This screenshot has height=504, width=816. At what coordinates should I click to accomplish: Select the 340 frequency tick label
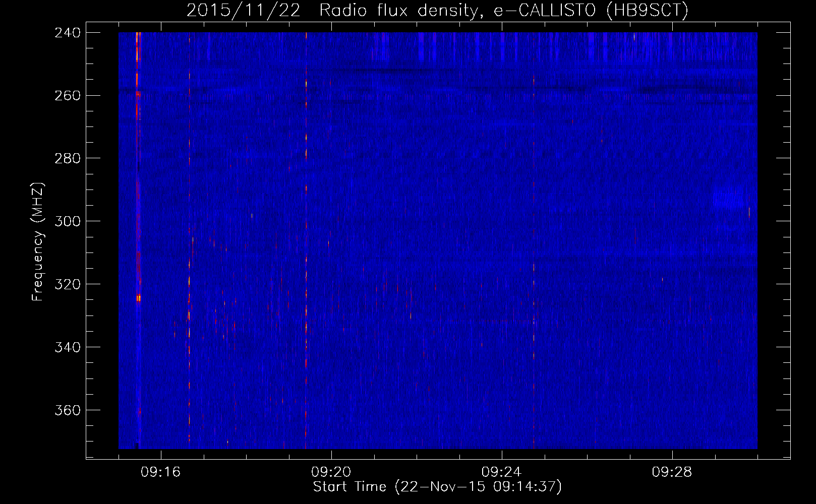[x=68, y=347]
